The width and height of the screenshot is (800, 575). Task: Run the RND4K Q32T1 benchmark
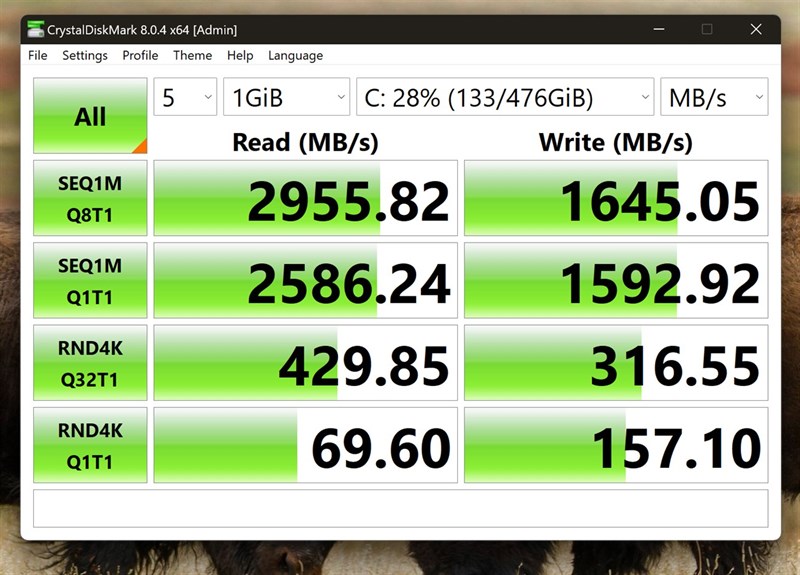point(90,363)
